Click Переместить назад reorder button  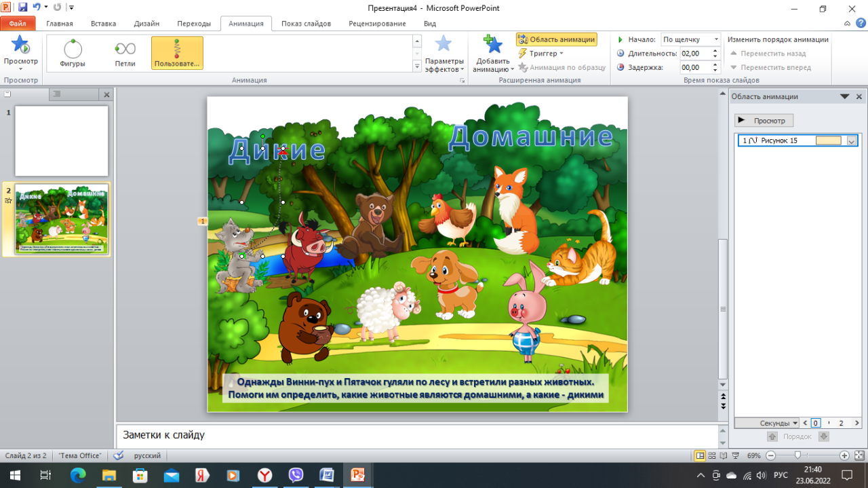768,53
